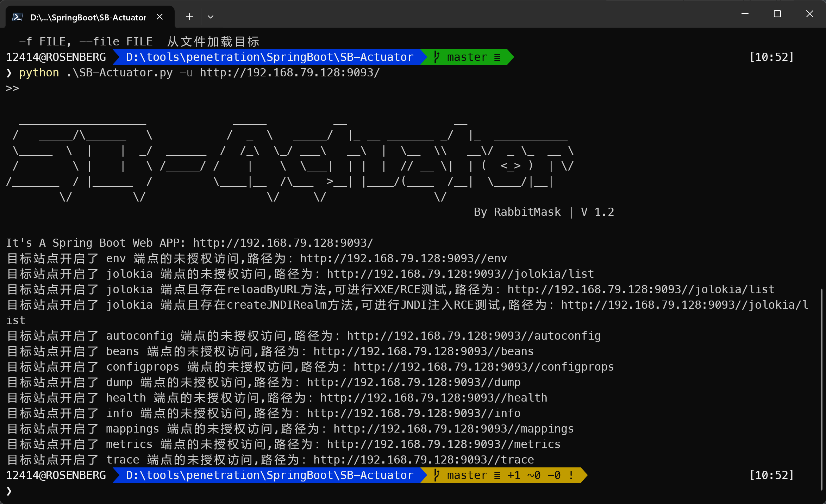826x504 pixels.
Task: Maximize the terminal window
Action: (777, 14)
